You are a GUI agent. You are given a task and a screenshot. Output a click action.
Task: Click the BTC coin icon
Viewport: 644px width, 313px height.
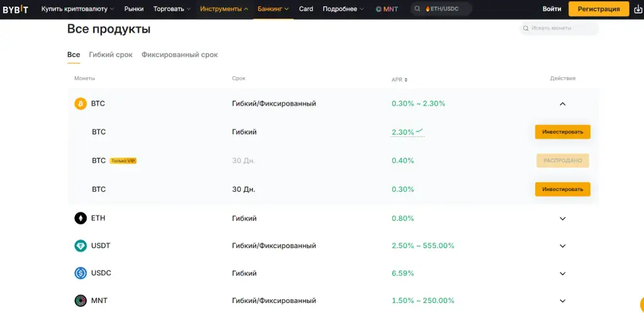pos(80,104)
